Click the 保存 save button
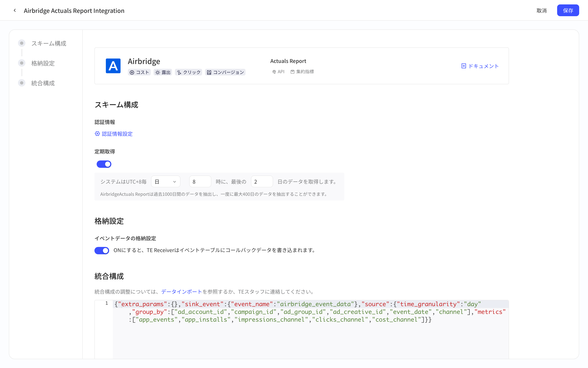The image size is (588, 368). tap(568, 10)
